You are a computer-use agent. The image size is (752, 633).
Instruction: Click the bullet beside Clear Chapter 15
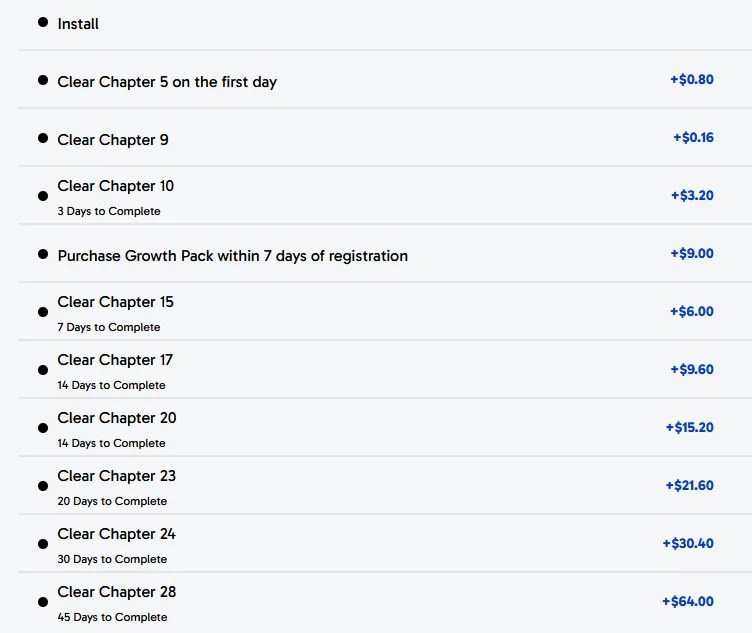(x=43, y=312)
